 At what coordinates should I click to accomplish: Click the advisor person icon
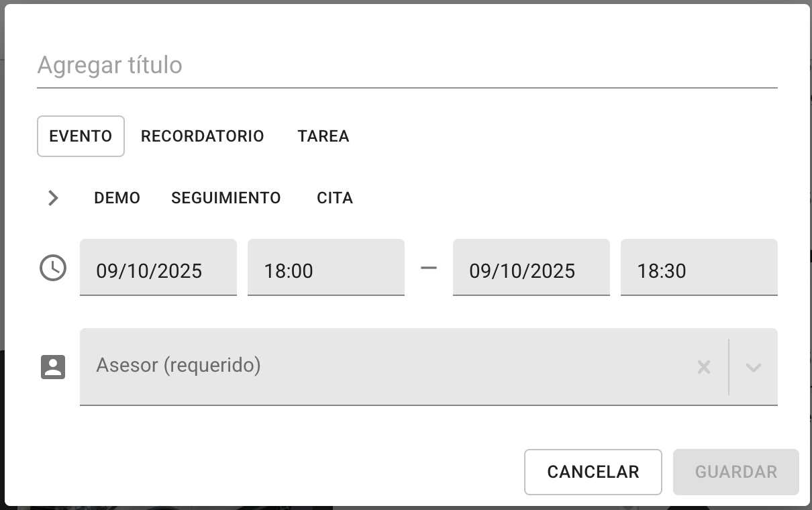[53, 367]
